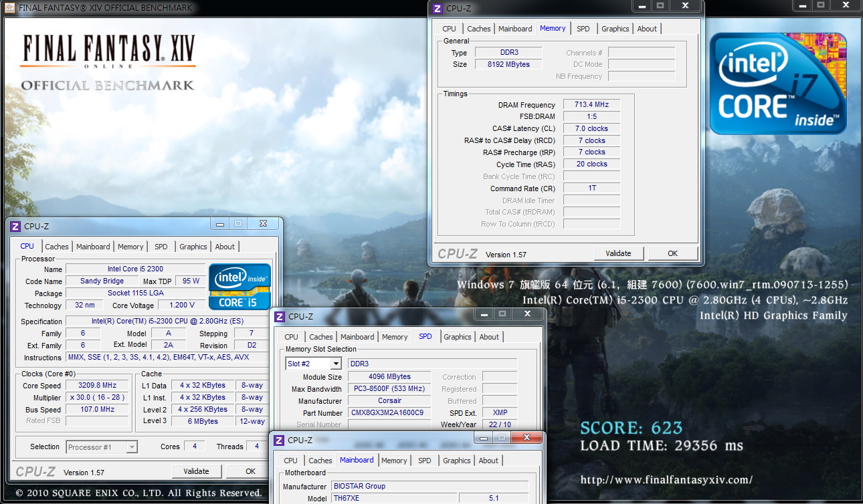The image size is (863, 504).
Task: Click the www.finalfantasyxiv.com URL text
Action: click(666, 479)
